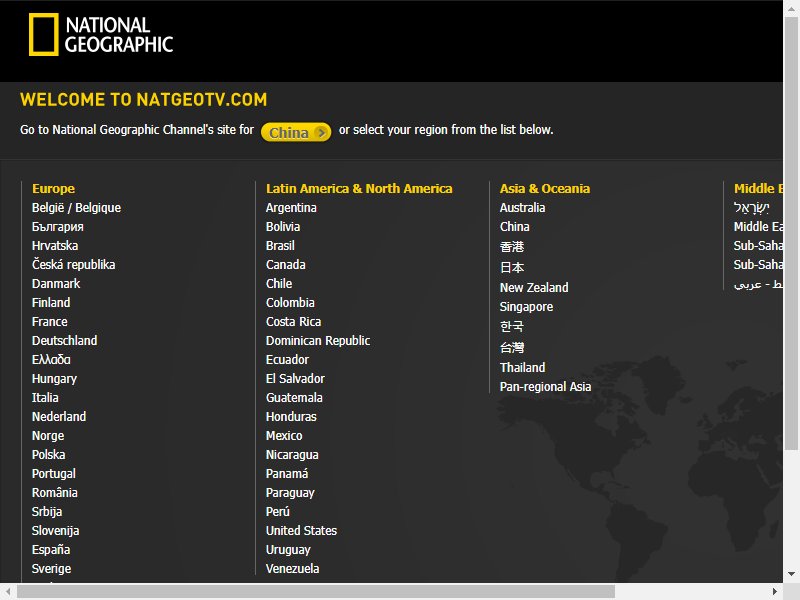The image size is (800, 600).
Task: Open the Argentina region link
Action: click(291, 208)
